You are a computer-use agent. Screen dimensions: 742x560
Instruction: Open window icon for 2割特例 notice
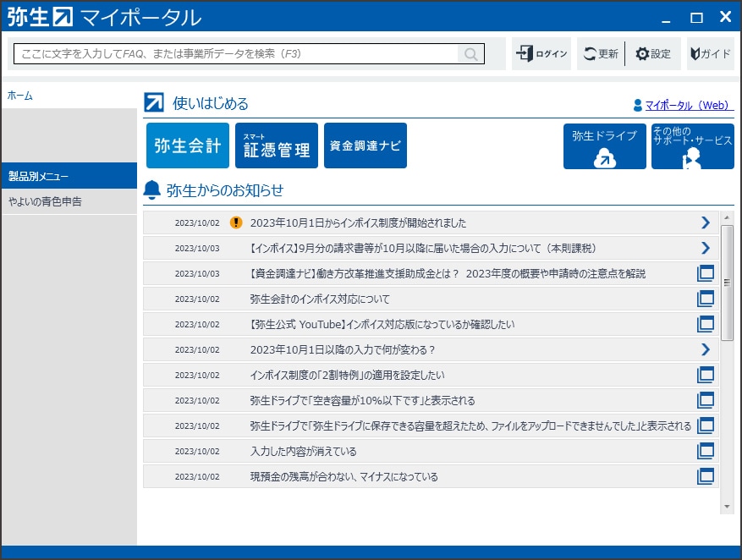705,375
